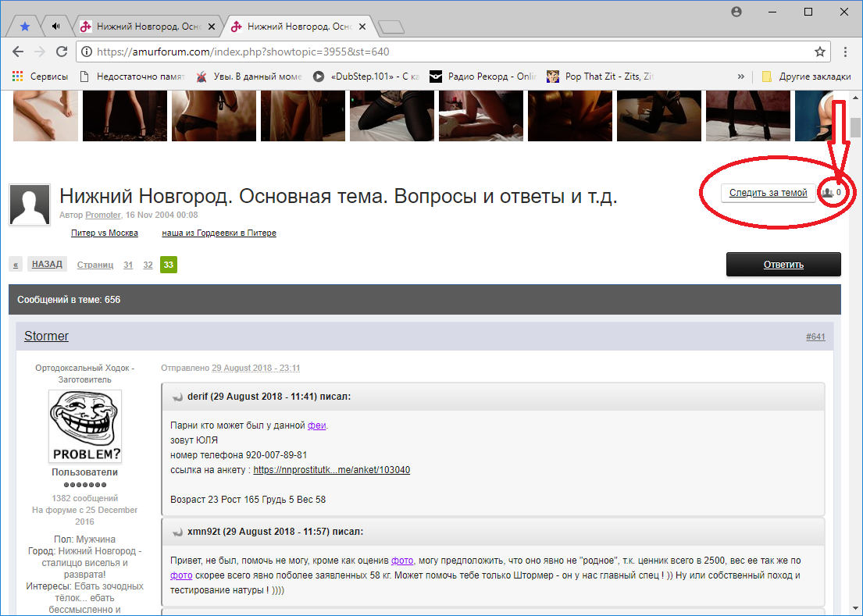The height and width of the screenshot is (616, 863).
Task: Open the Chrome user profile icon
Action: (736, 12)
